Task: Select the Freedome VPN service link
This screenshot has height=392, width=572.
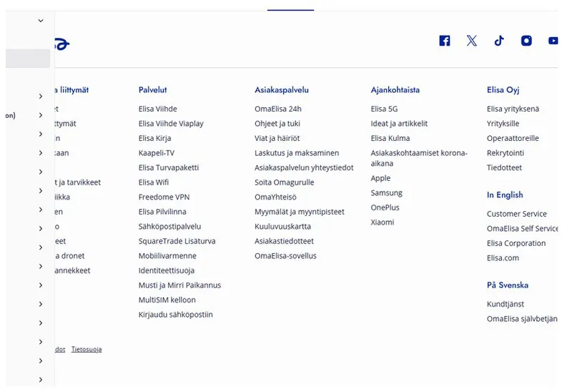Action: 162,197
